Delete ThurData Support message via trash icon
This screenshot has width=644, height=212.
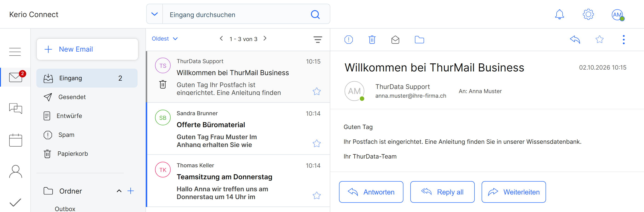163,84
